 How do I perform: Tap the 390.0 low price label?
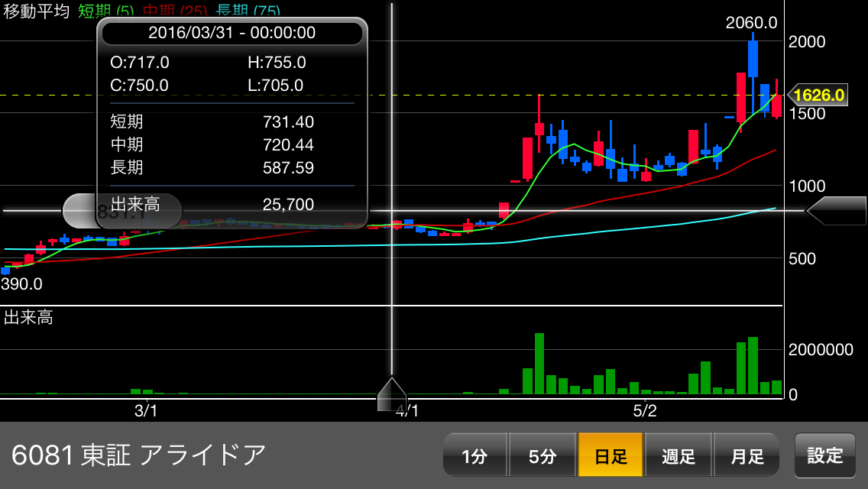[x=21, y=284]
